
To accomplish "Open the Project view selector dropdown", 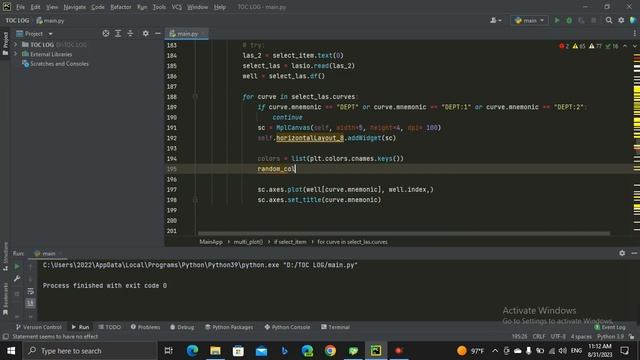I will click(34, 33).
